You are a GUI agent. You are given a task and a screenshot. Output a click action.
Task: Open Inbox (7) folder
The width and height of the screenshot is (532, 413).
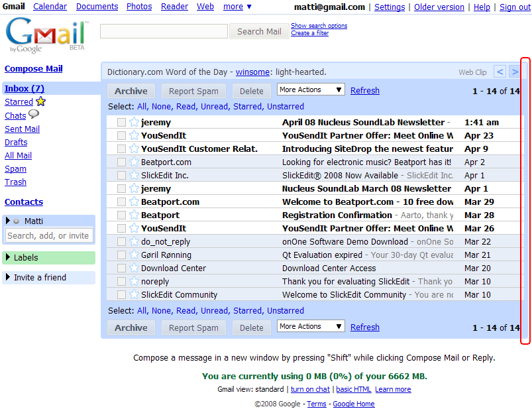click(25, 89)
